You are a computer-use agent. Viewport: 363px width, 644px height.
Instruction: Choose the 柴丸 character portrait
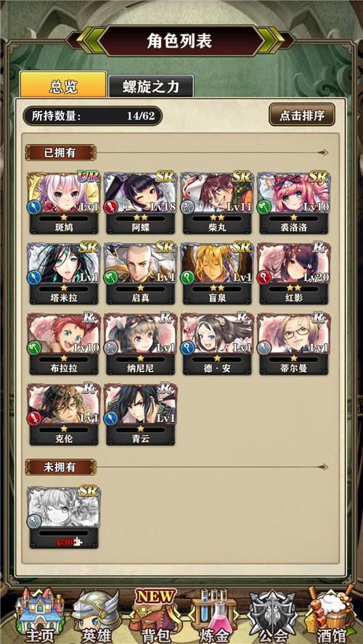tap(217, 203)
